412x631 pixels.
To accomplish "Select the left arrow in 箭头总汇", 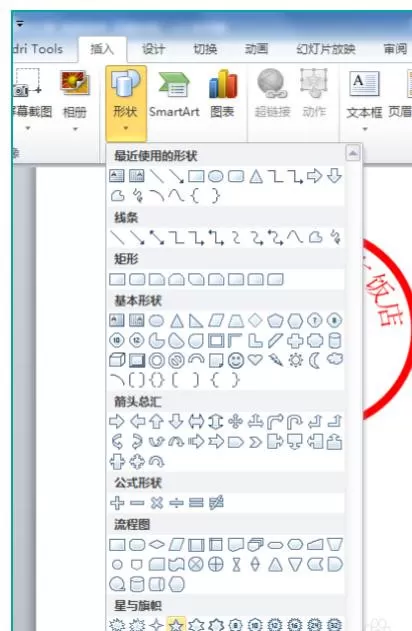I will coord(137,422).
